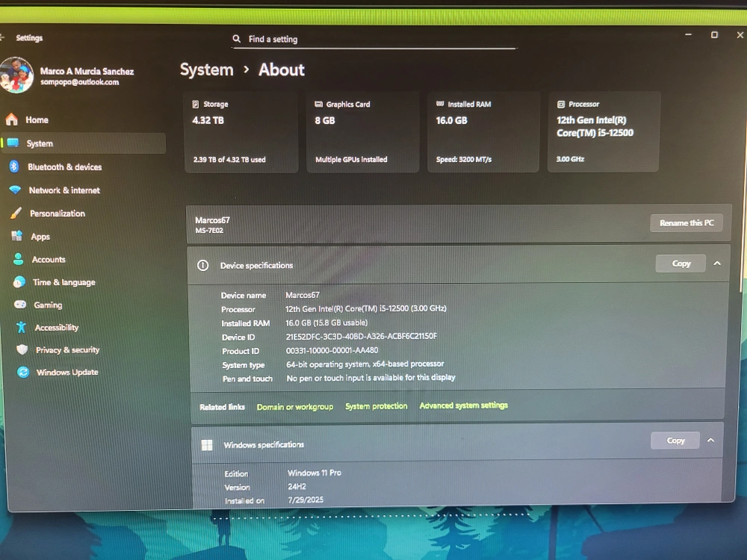Screen dimensions: 747x560
Task: Navigate to System in the breadcrumb
Action: (x=207, y=69)
